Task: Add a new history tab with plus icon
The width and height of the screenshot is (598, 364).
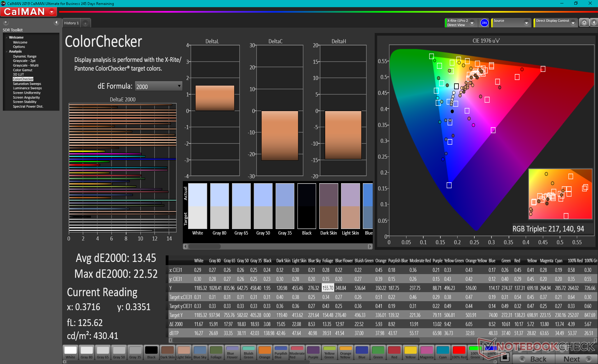Action: (x=85, y=23)
